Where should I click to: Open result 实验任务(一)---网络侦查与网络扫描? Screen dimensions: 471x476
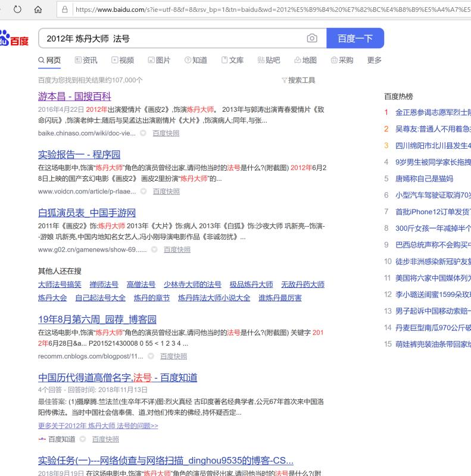(166, 461)
